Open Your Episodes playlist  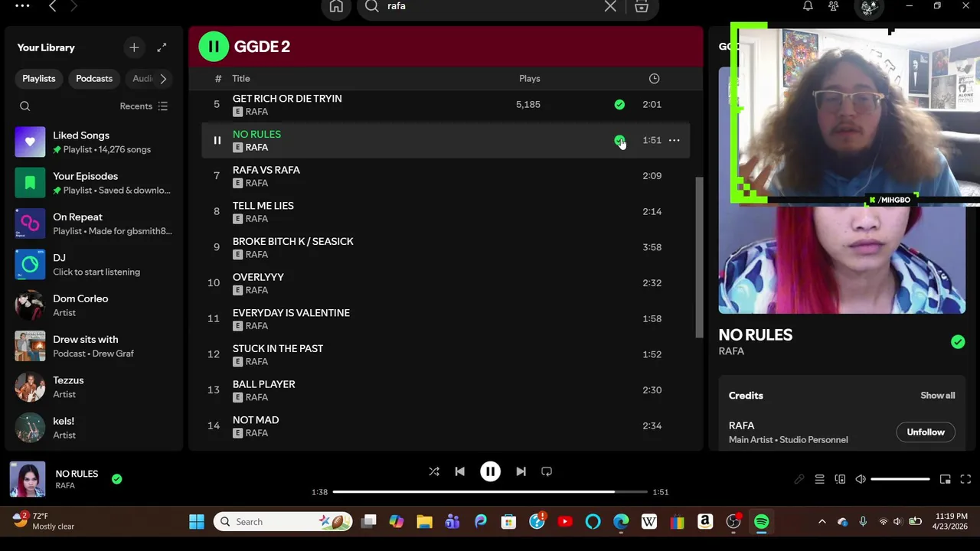(x=94, y=183)
